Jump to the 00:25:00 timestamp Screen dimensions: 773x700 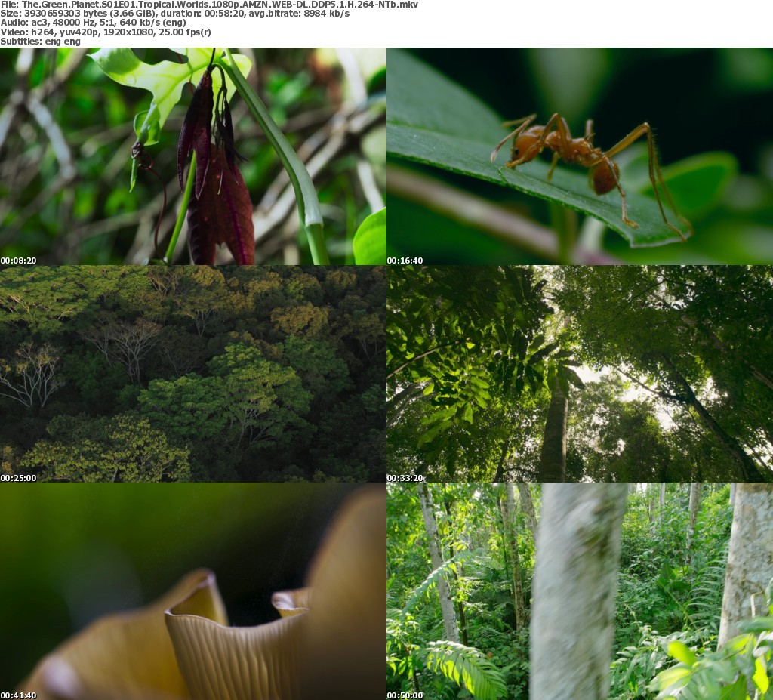[x=19, y=478]
